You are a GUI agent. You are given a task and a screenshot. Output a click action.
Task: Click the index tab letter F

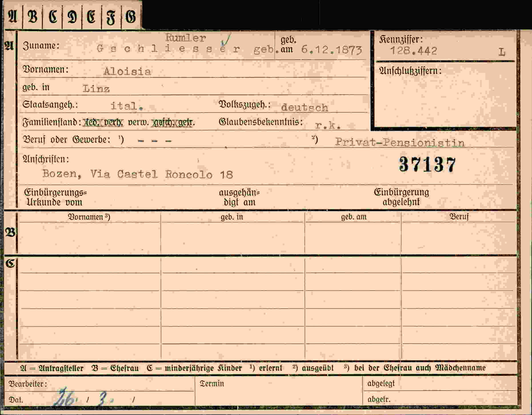coord(111,18)
